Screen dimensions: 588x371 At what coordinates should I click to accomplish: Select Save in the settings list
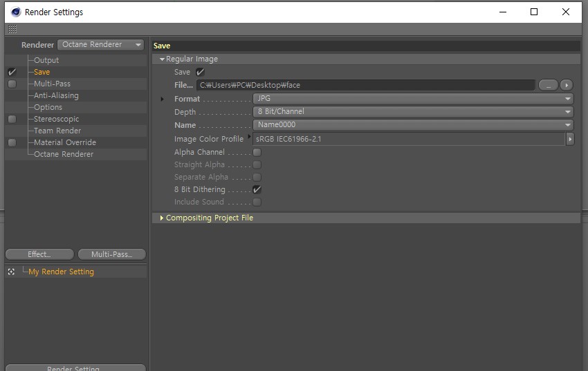42,72
